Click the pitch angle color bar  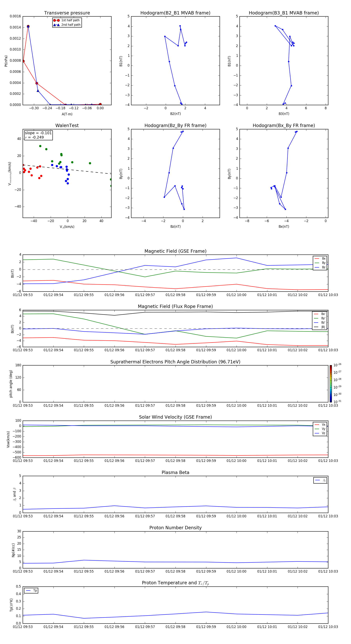331,384
